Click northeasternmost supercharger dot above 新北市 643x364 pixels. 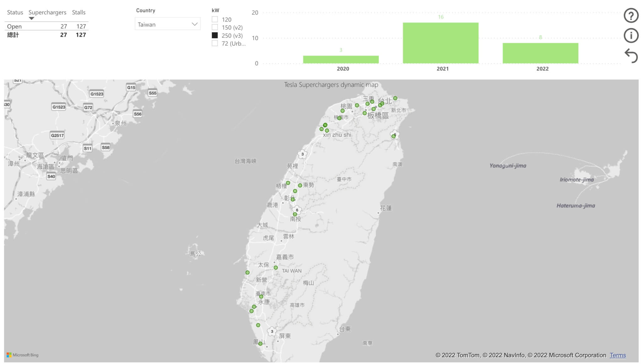tap(395, 98)
